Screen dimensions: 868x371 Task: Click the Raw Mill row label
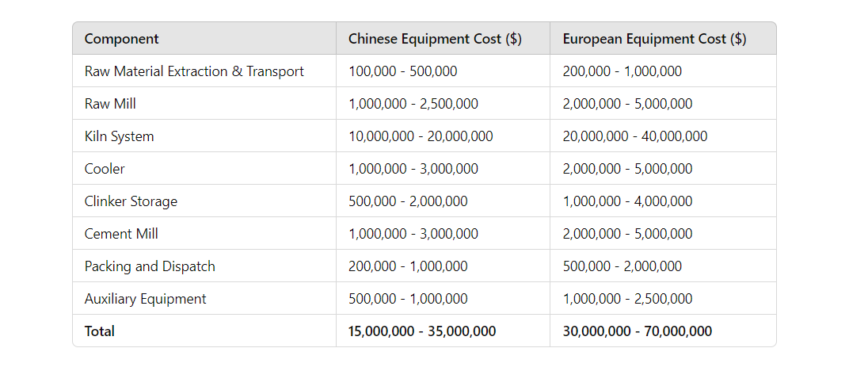[110, 104]
